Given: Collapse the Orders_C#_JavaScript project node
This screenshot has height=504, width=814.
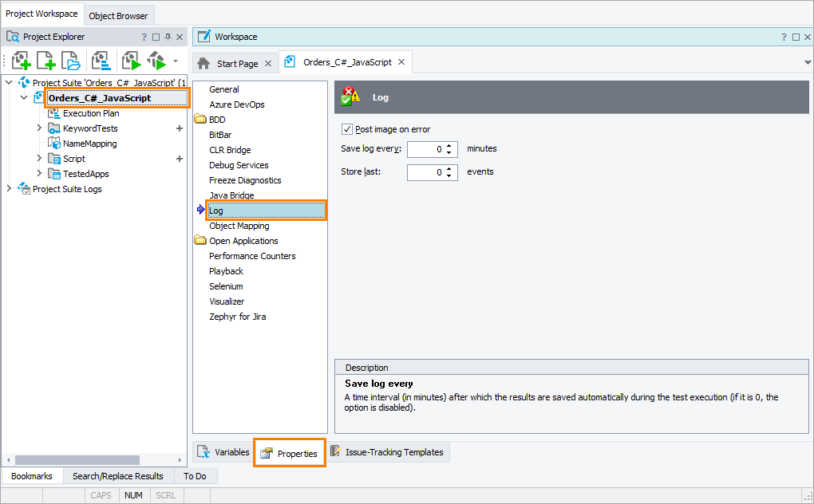Looking at the screenshot, I should (22, 97).
